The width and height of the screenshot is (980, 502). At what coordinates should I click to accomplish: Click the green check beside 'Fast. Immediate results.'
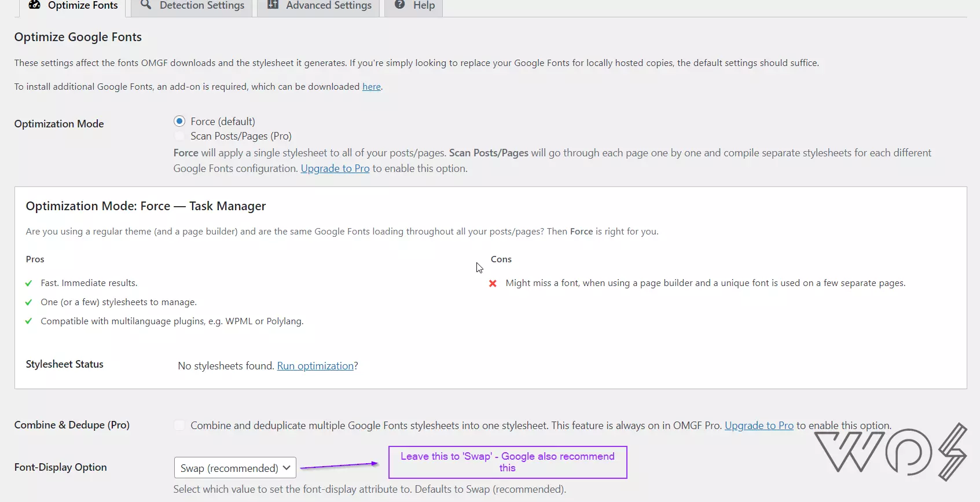29,283
